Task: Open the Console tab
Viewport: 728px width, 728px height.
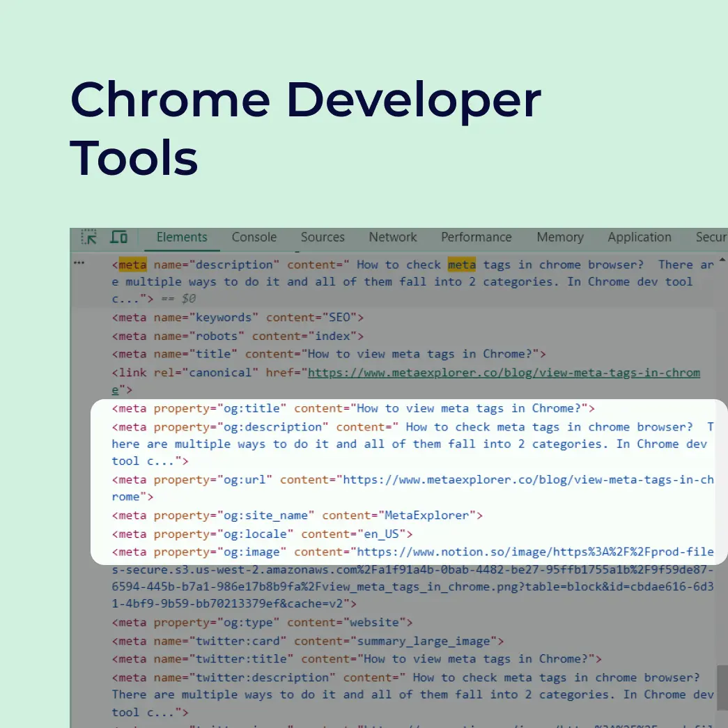Action: [254, 237]
